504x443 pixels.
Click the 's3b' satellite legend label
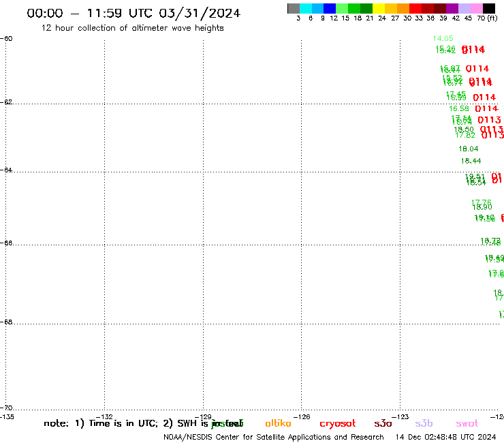point(424,423)
